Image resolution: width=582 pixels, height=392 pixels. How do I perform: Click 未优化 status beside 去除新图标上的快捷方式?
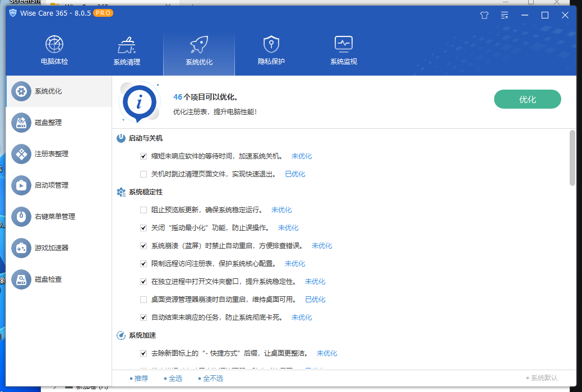tap(327, 353)
